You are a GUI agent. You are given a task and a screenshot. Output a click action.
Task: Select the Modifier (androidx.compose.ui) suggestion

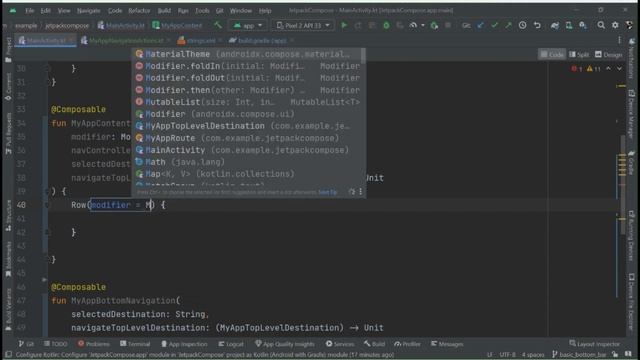[247, 114]
